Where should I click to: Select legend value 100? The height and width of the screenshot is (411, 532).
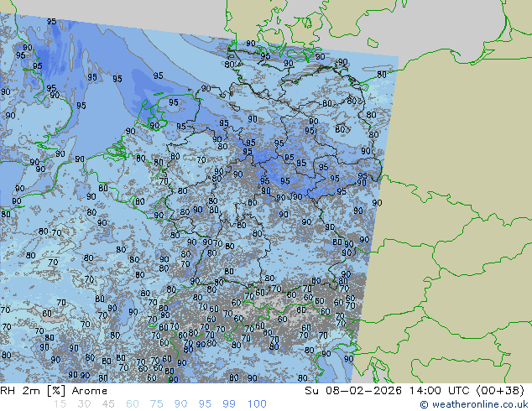(x=257, y=404)
